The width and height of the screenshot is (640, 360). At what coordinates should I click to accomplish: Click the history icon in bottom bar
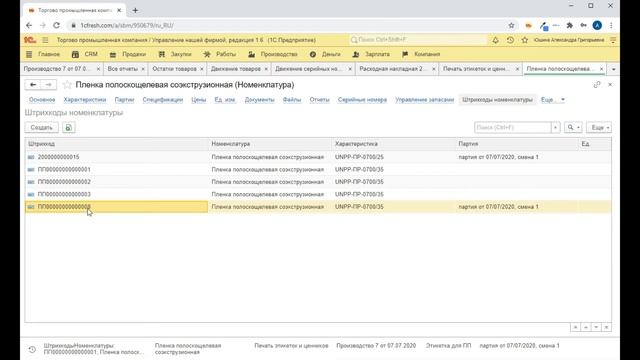[32, 349]
